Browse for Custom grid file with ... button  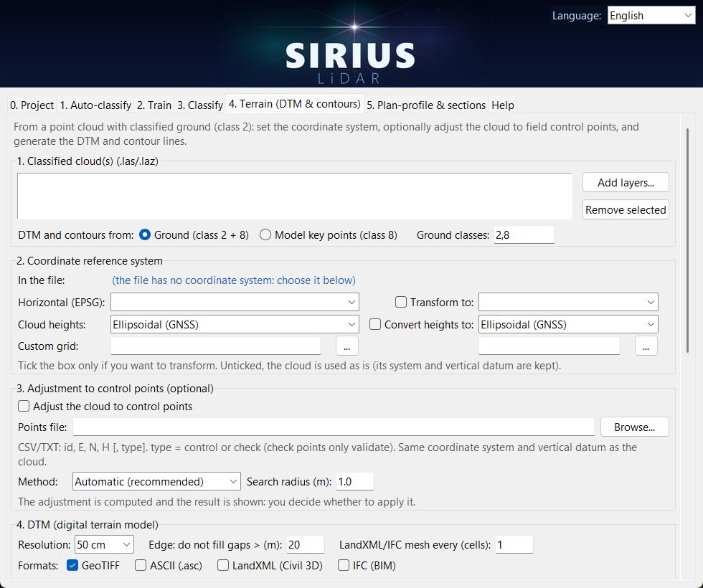click(346, 346)
